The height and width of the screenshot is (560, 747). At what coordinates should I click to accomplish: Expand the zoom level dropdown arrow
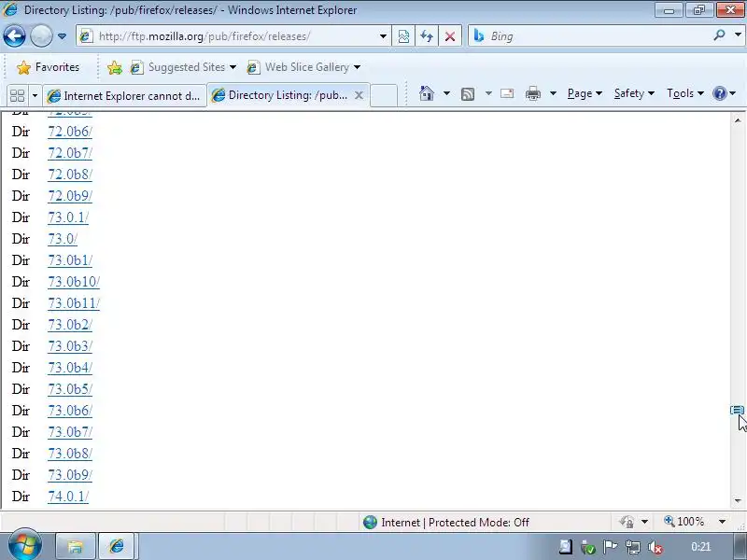coord(722,522)
